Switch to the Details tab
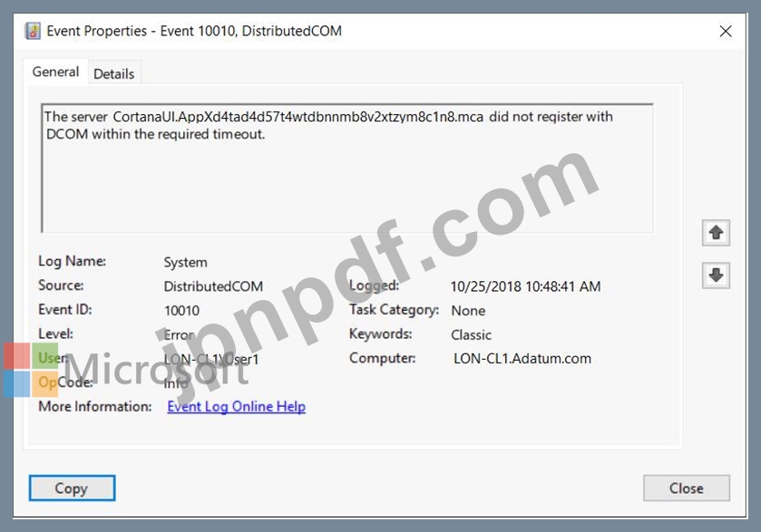Viewport: 761px width, 532px height. click(114, 73)
